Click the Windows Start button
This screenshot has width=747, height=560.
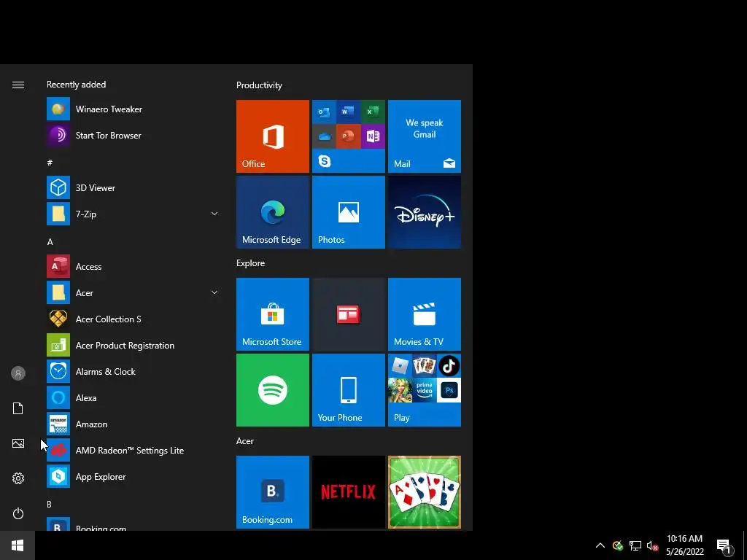[18, 545]
